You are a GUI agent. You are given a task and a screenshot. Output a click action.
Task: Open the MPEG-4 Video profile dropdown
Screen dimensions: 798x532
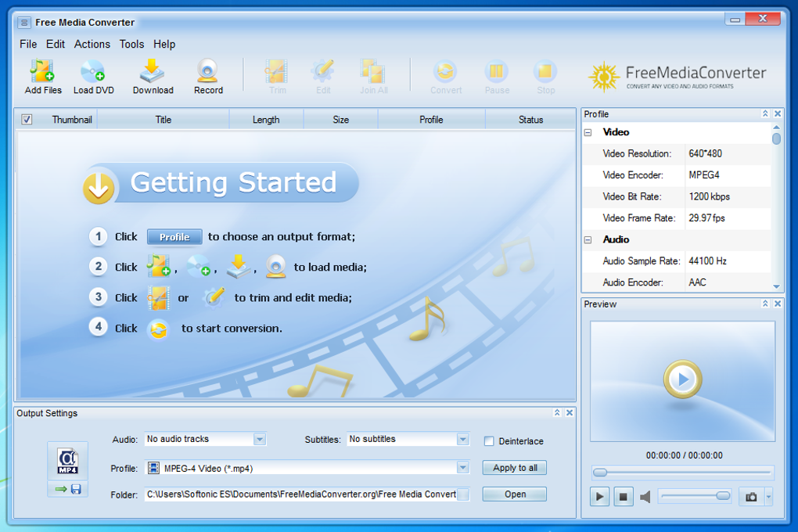(462, 467)
